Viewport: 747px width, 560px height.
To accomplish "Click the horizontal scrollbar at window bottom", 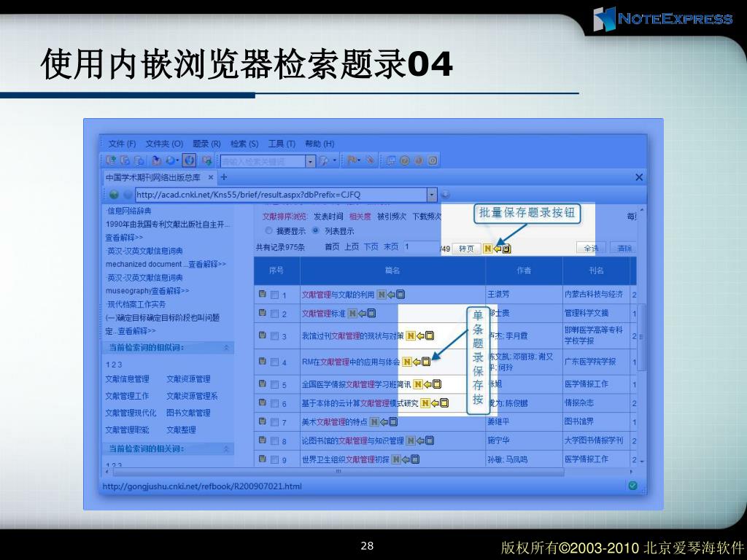I will point(338,472).
